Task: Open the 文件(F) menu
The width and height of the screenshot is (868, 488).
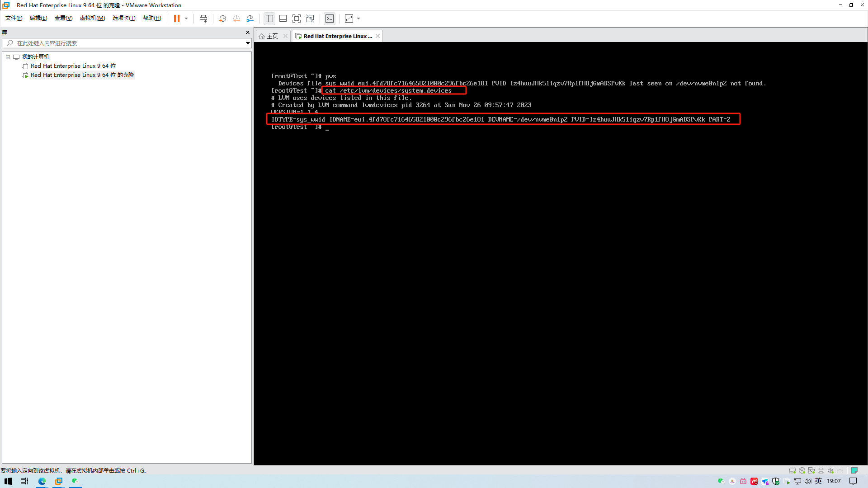Action: tap(14, 18)
